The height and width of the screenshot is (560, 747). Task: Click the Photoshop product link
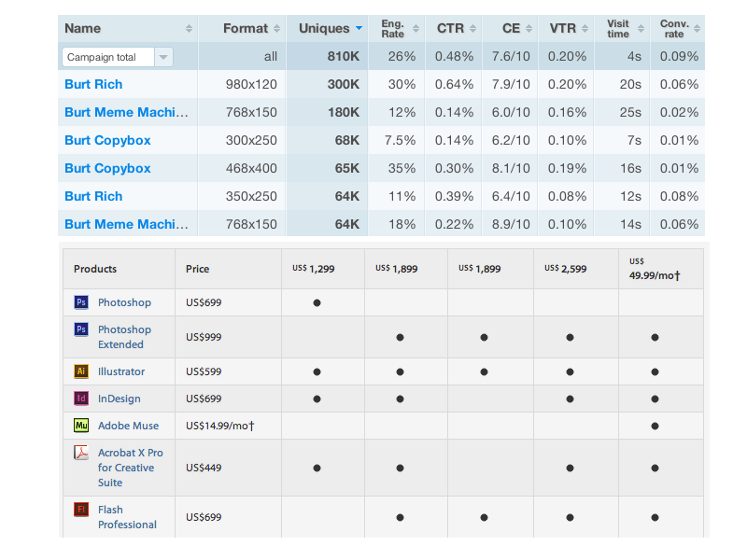122,302
